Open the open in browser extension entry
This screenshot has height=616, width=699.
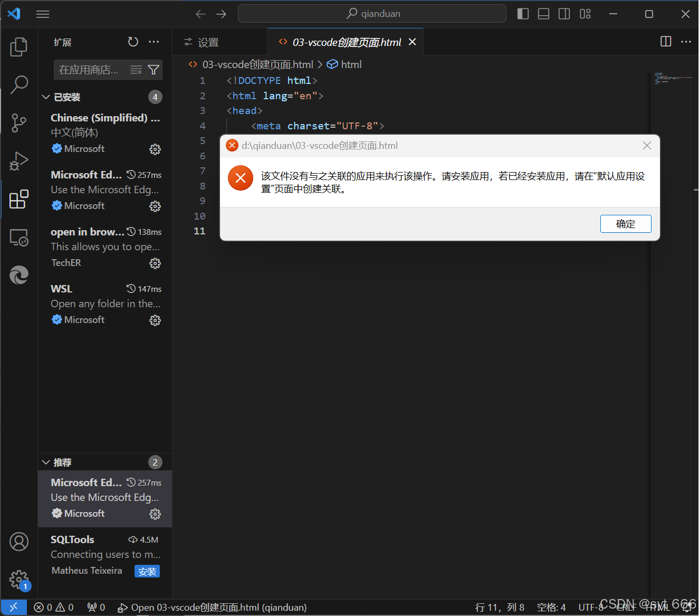105,247
